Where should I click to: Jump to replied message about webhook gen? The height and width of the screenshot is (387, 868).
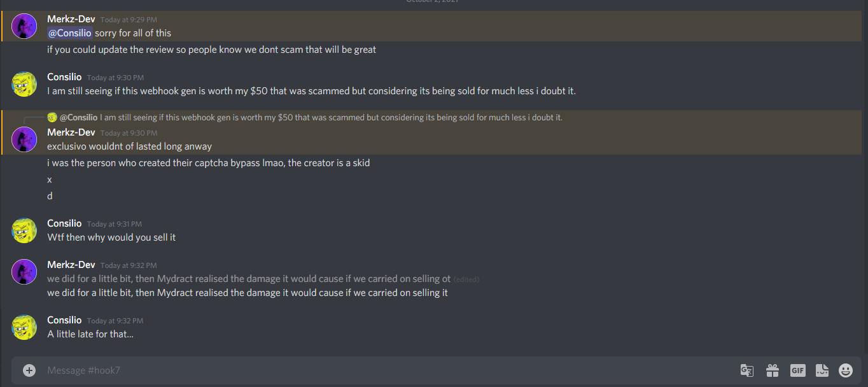pos(331,117)
